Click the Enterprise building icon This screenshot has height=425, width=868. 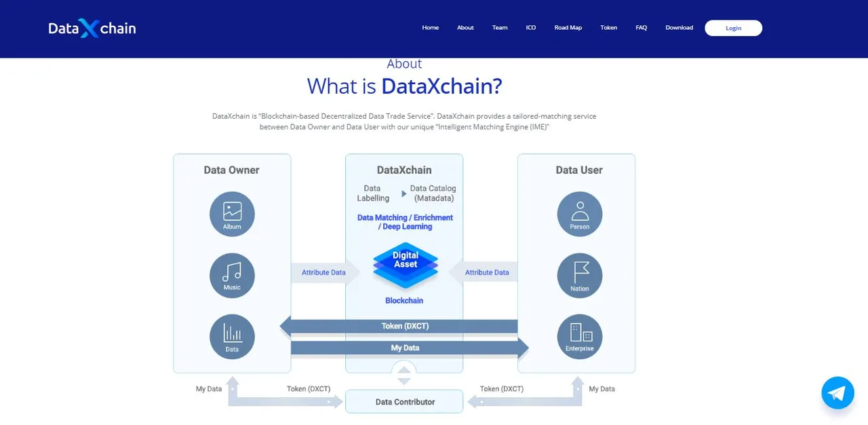580,337
